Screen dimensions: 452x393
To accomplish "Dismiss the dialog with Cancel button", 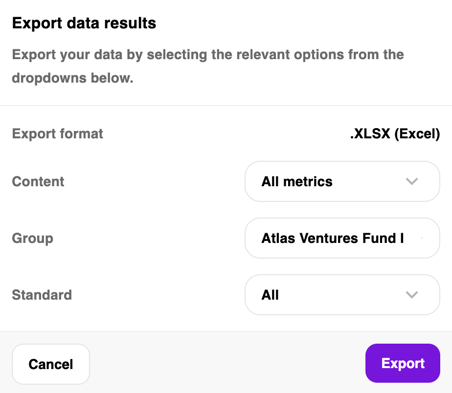I will (51, 364).
